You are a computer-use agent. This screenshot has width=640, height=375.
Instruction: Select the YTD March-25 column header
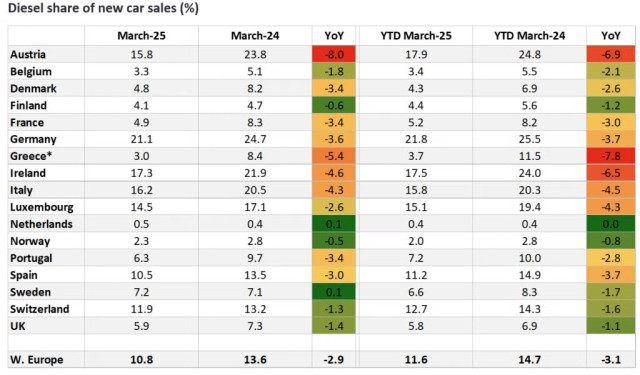point(416,36)
